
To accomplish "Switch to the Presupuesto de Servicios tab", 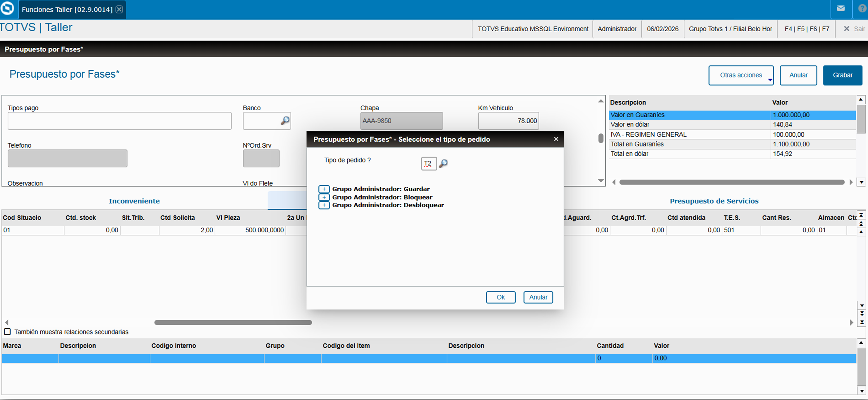I will [714, 201].
